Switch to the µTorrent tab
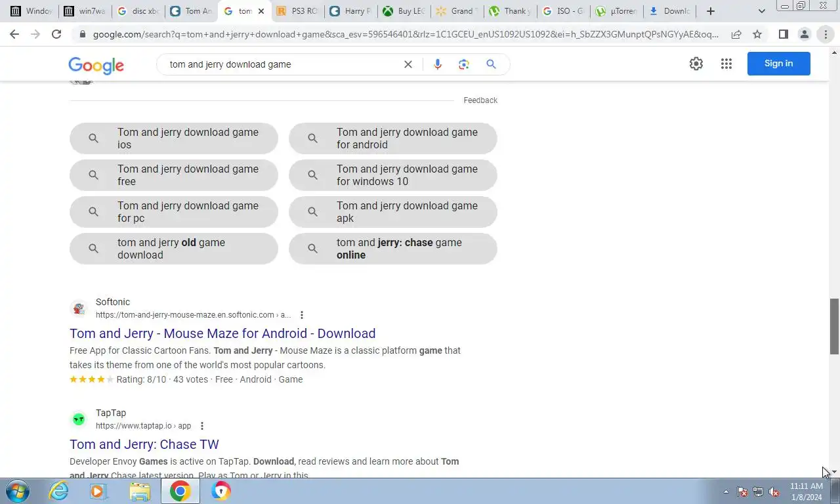 click(x=616, y=11)
